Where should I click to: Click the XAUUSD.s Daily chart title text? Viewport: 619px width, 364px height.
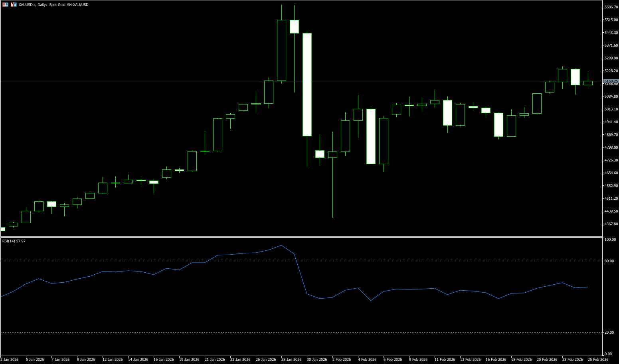tap(53, 5)
